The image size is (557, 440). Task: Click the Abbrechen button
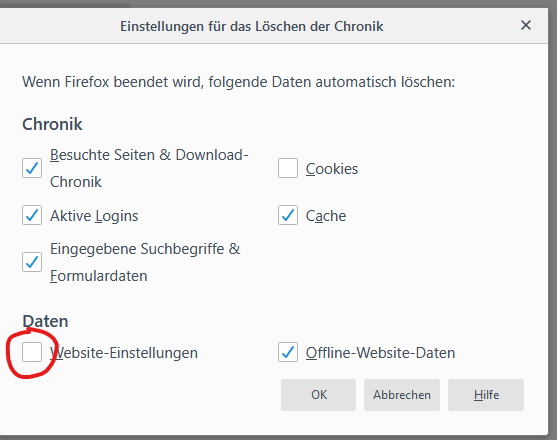(402, 395)
